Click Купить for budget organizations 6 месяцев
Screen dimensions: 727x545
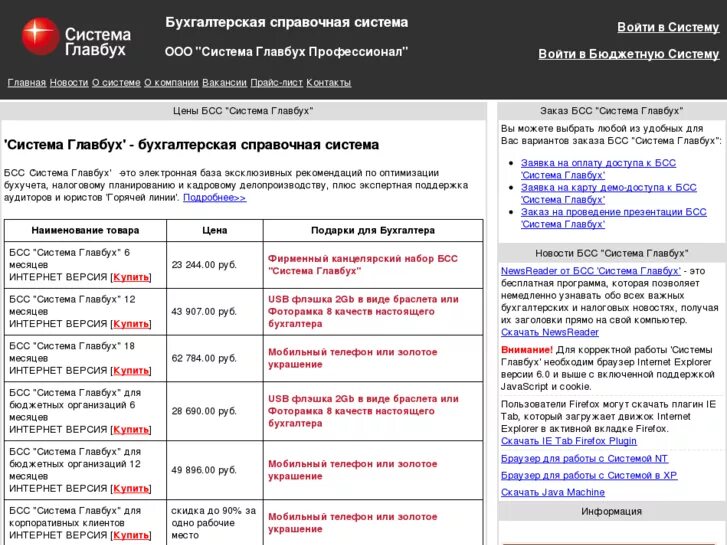coord(131,430)
